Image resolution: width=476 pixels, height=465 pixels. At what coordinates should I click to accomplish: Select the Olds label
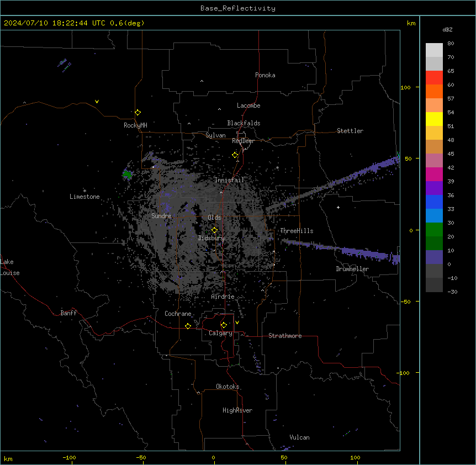click(214, 218)
